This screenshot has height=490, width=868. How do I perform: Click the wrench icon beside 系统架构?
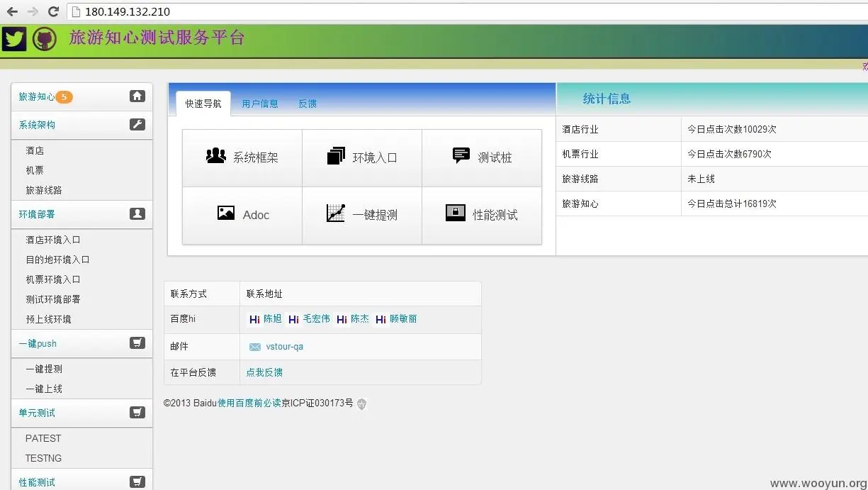click(137, 124)
